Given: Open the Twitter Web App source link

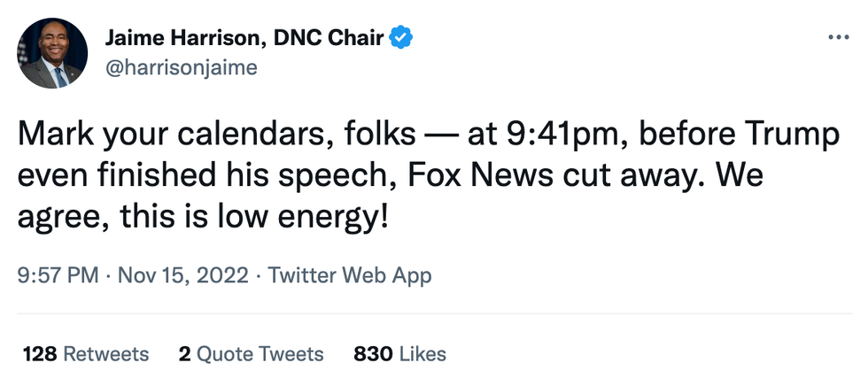Looking at the screenshot, I should click(350, 275).
